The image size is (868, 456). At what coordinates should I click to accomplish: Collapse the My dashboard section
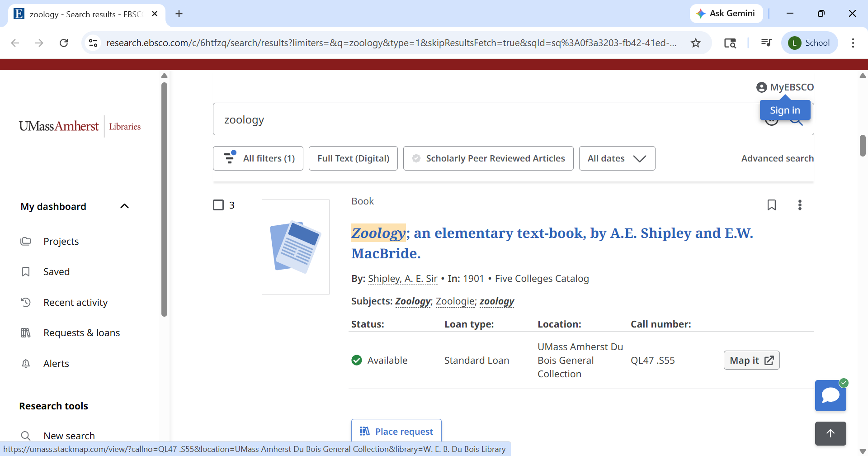pos(124,206)
